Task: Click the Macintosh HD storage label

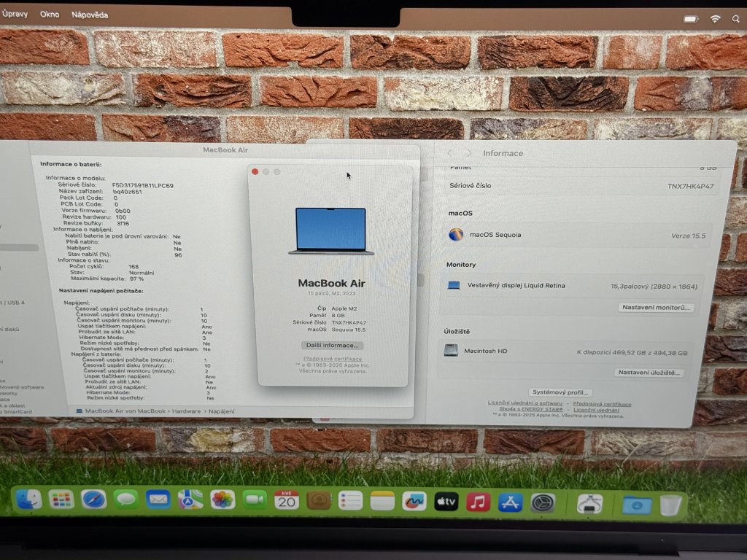Action: click(485, 351)
